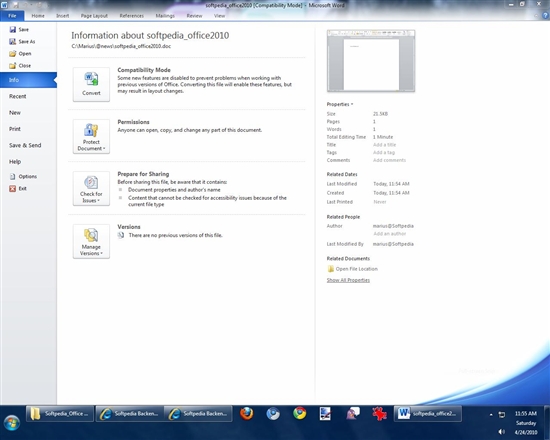
Task: Click the Save As icon in sidebar
Action: [13, 41]
